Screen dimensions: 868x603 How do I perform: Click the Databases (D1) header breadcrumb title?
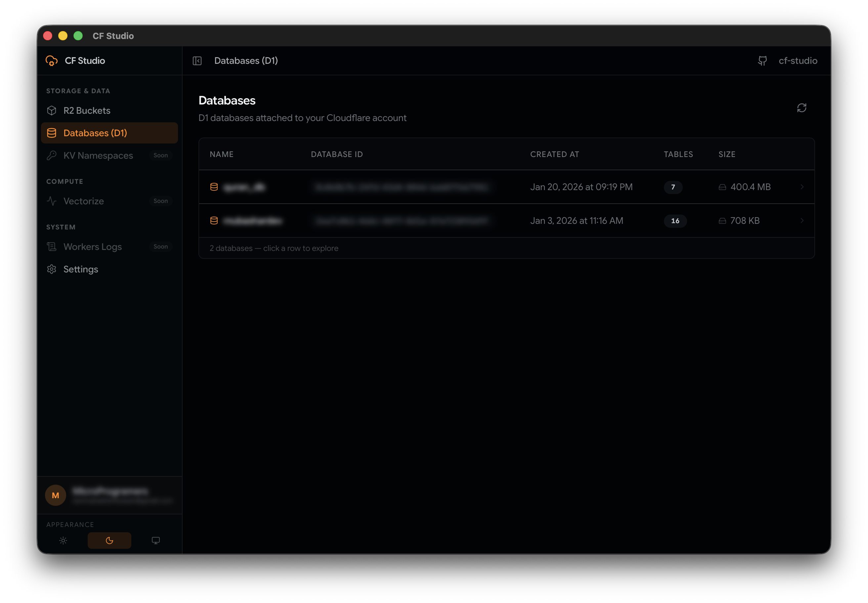[x=246, y=61]
